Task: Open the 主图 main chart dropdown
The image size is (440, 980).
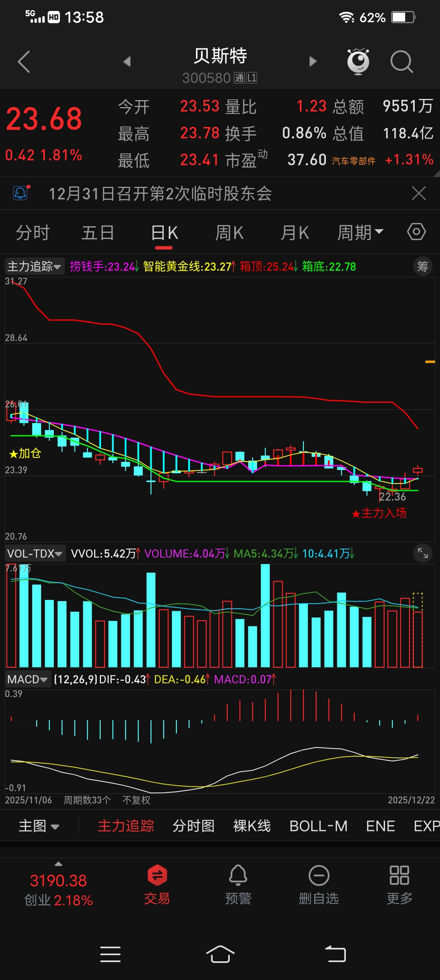Action: (39, 826)
